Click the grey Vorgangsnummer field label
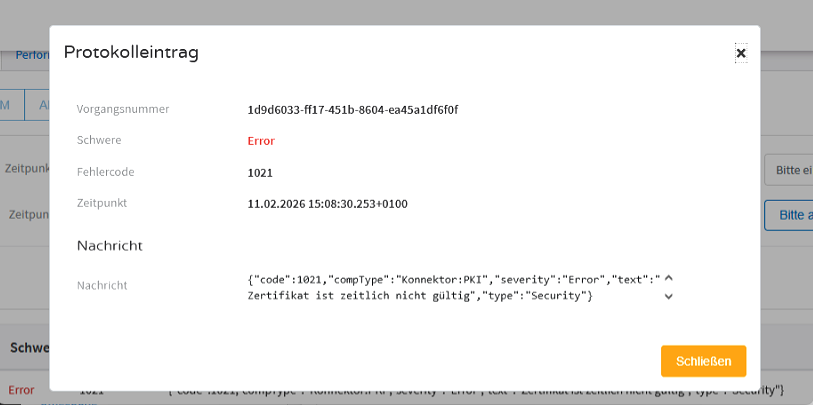The height and width of the screenshot is (405, 813). click(123, 109)
